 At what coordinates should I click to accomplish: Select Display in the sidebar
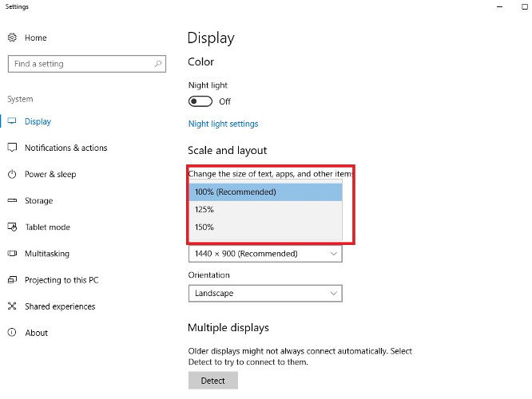tap(38, 121)
